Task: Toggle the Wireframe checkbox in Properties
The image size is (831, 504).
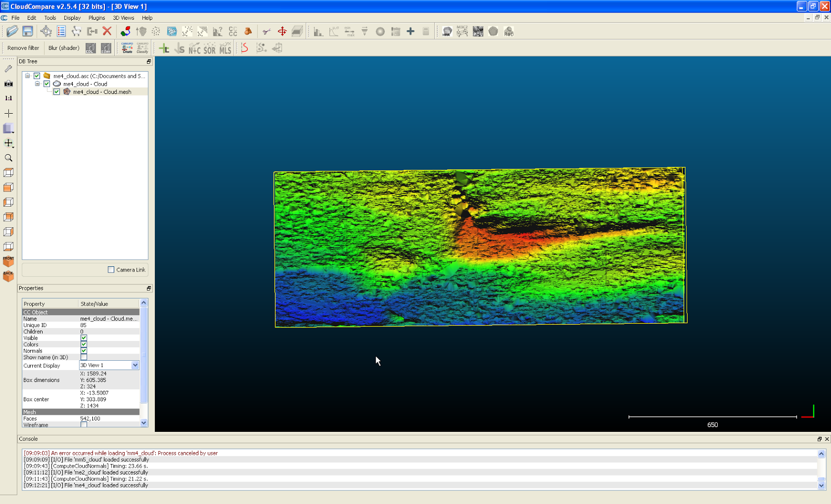Action: 84,425
